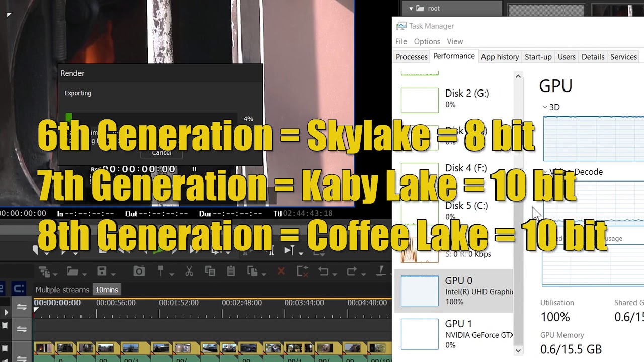
Task: Click the paste-to-clip icon beside clipboard
Action: point(252,271)
